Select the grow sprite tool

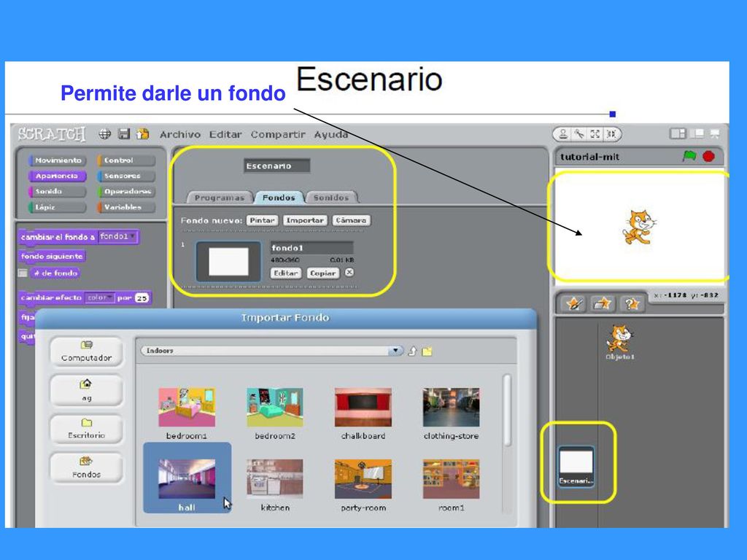click(595, 134)
